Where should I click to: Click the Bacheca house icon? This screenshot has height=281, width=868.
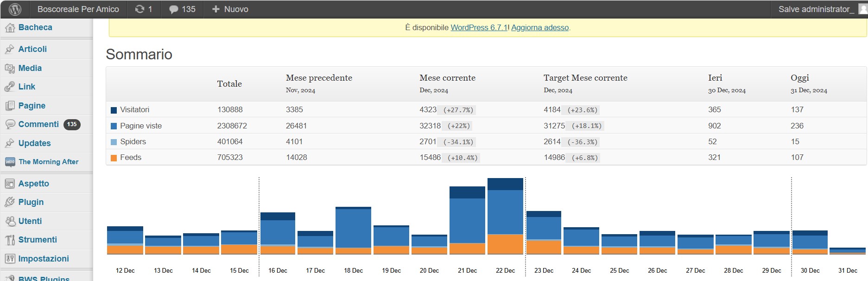[10, 28]
